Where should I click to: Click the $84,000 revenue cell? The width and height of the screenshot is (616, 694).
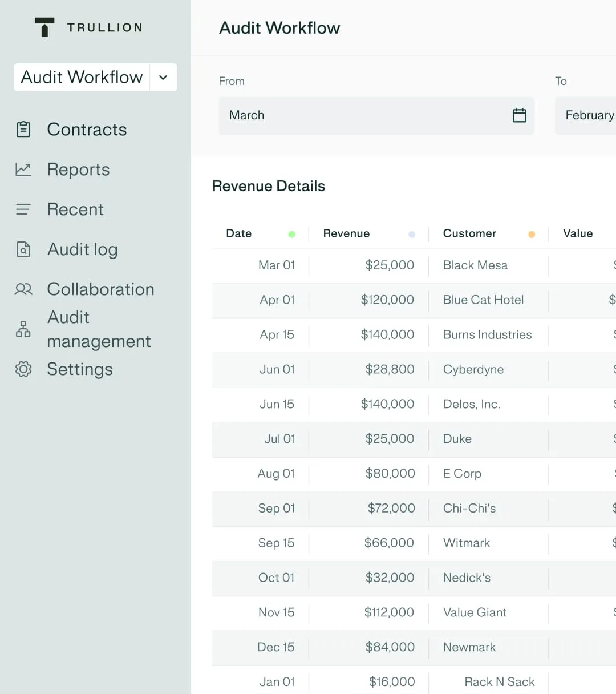tap(390, 648)
